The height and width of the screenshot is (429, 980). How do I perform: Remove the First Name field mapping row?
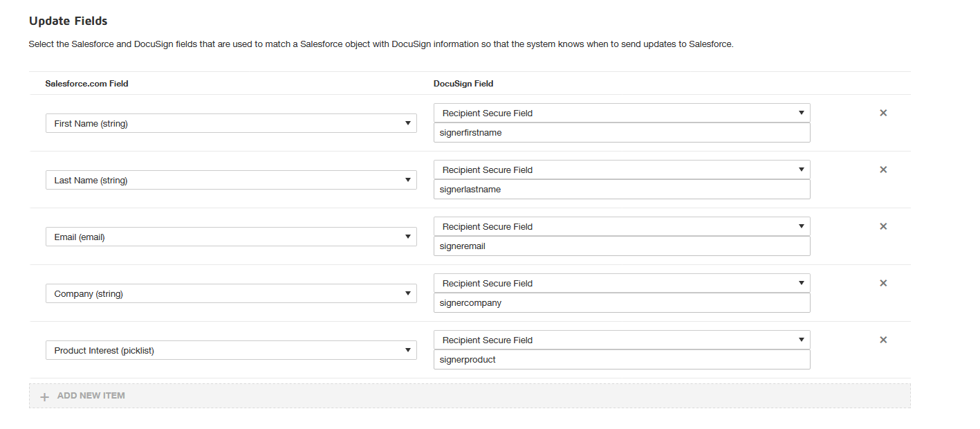tap(883, 113)
